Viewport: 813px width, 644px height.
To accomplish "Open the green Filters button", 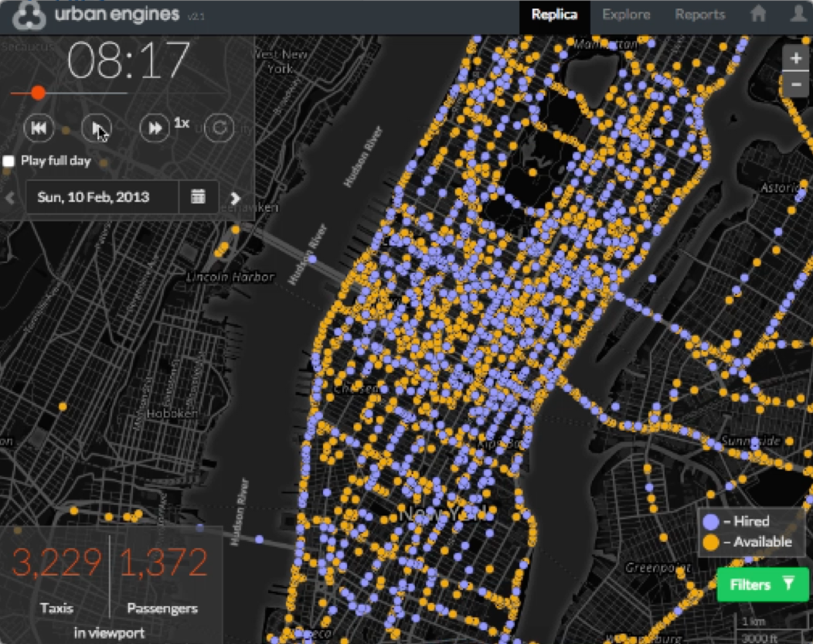I will [x=762, y=584].
